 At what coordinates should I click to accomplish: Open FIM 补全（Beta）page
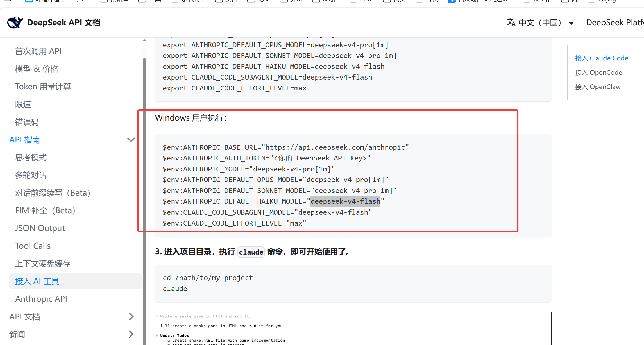[45, 210]
